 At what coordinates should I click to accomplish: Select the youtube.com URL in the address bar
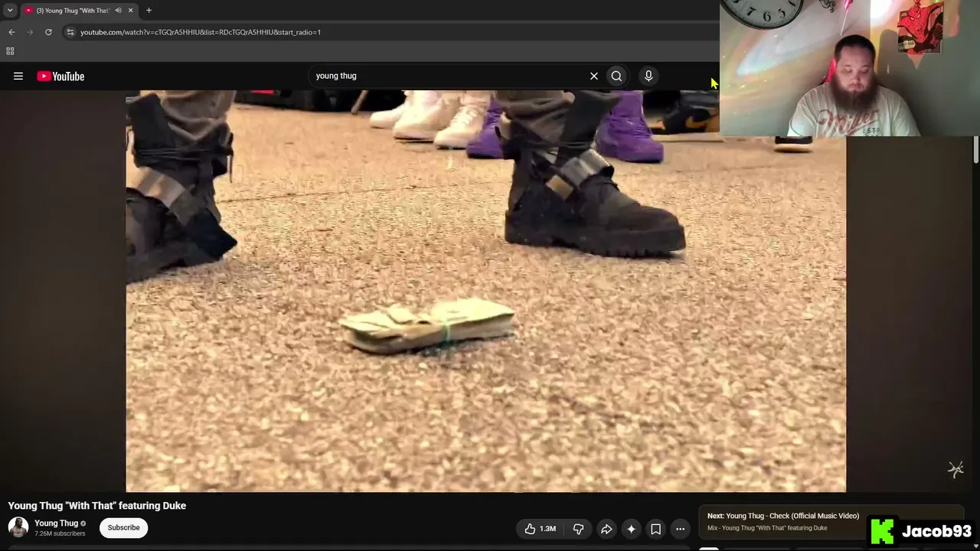point(201,32)
